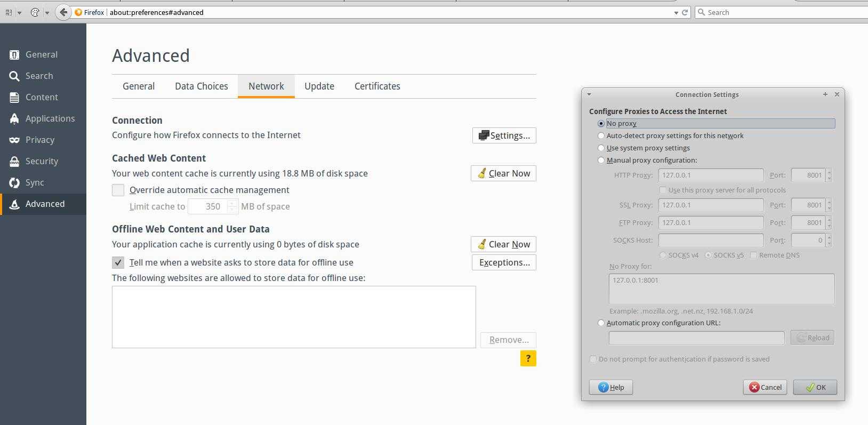Click OK in Connection Settings dialog
The width and height of the screenshot is (868, 425).
click(815, 387)
